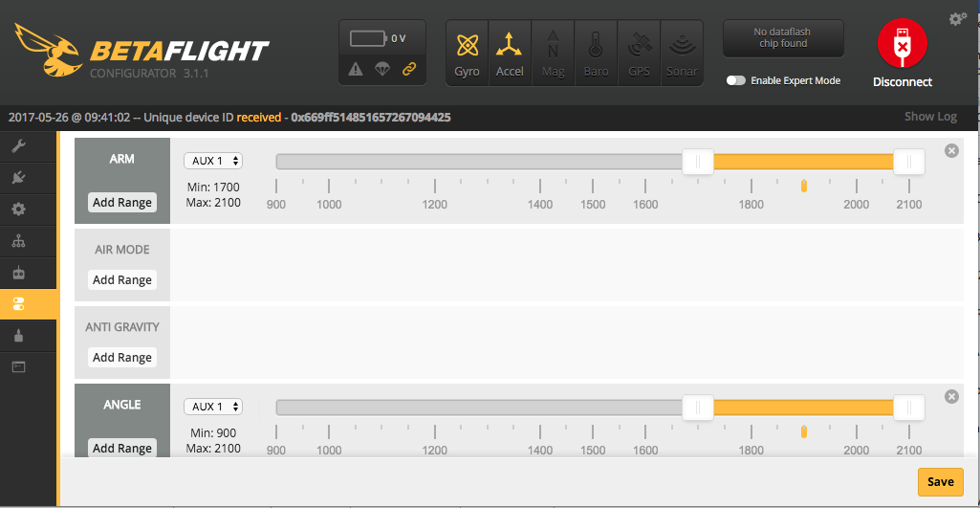
Task: Remove the ARM range with X icon
Action: [x=951, y=151]
